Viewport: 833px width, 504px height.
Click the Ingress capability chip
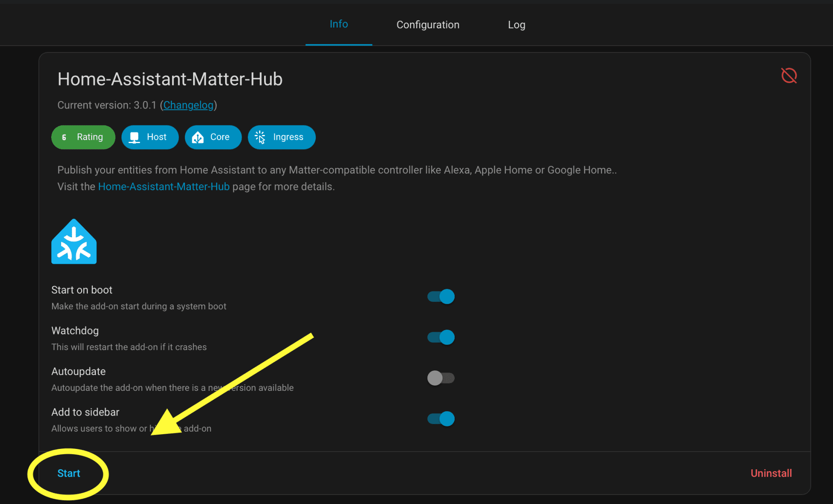pos(281,137)
